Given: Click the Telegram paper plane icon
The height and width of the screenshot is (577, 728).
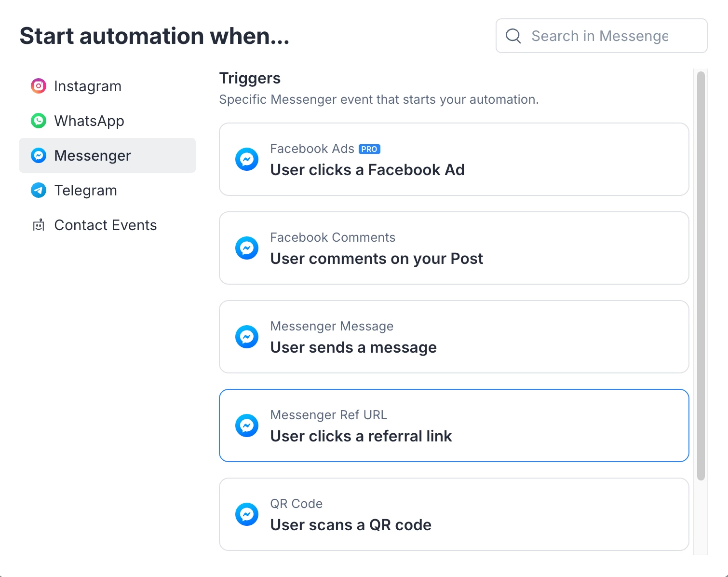Looking at the screenshot, I should [39, 190].
